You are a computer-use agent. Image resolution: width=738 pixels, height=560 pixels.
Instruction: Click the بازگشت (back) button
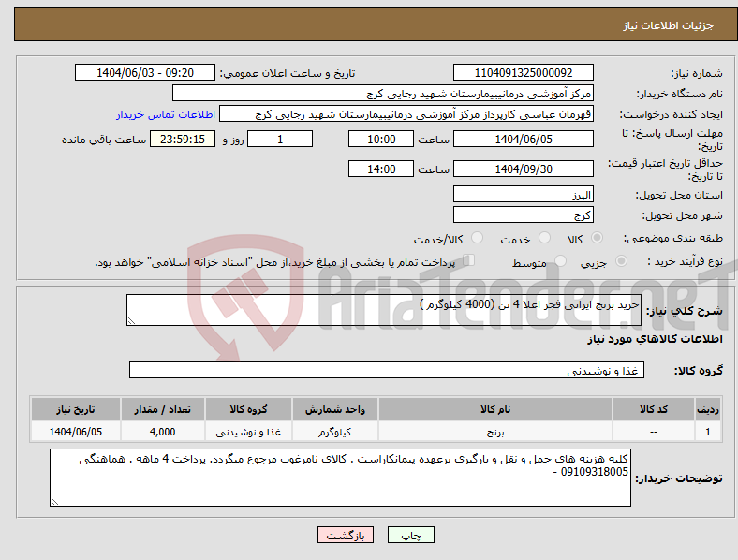346,535
